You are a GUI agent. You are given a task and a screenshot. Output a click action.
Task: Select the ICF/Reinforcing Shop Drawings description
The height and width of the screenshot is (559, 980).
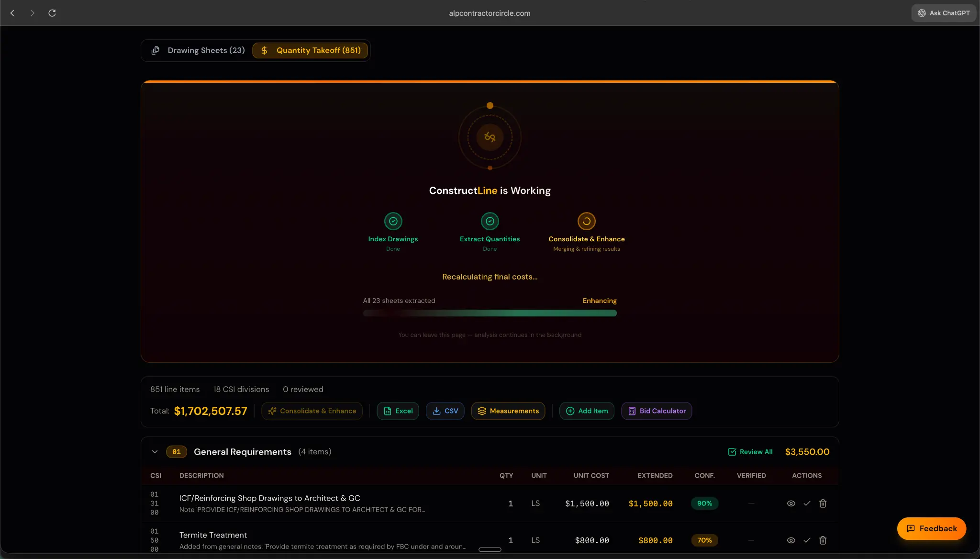(269, 498)
